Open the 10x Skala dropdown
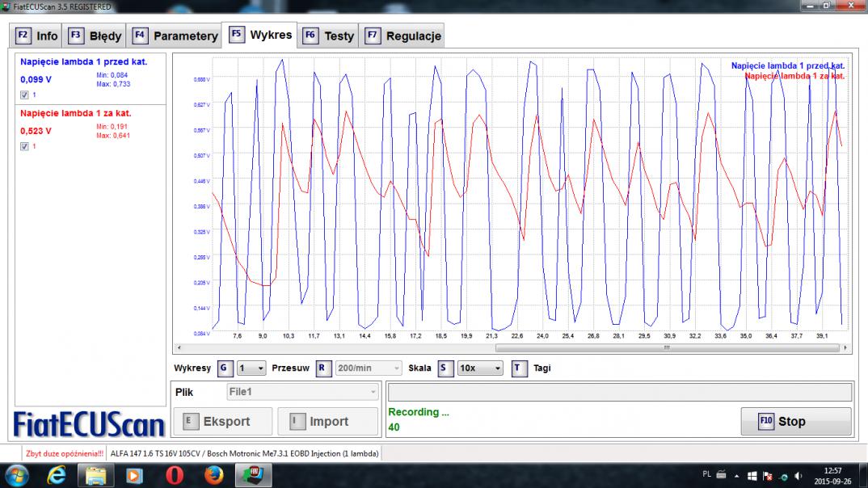The height and width of the screenshot is (488, 868). click(480, 368)
